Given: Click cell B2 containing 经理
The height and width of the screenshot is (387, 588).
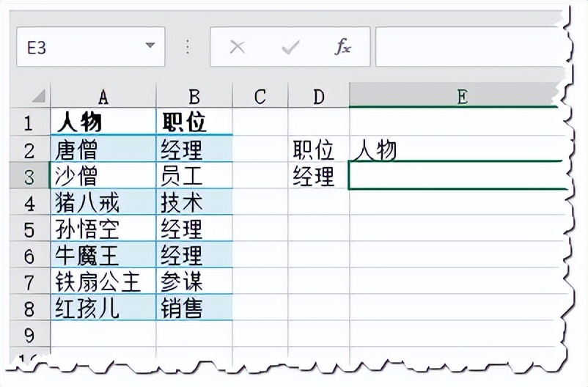Looking at the screenshot, I should click(194, 149).
